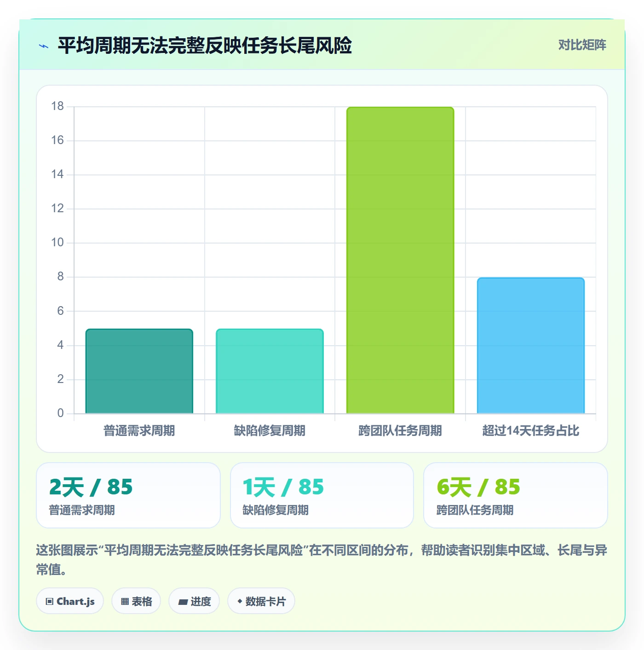Screen dimensions: 644x650
Task: Select the 普通需求周期 bar in the chart
Action: click(x=139, y=371)
